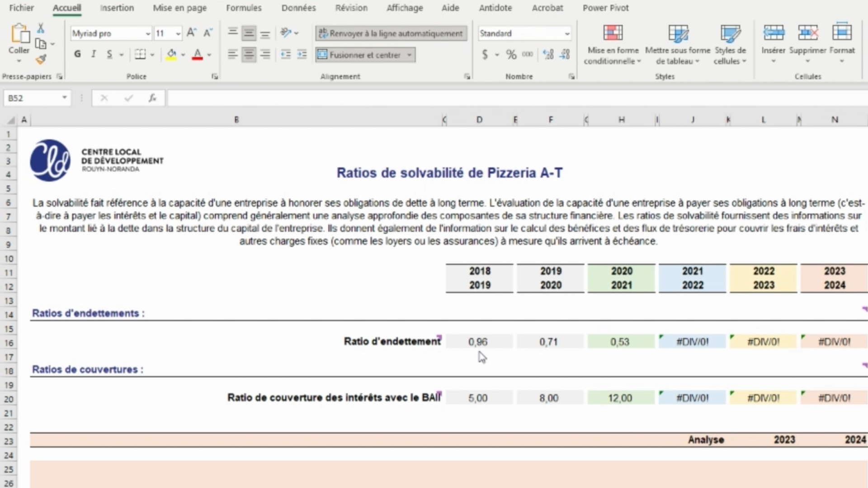Align text to top icon
The height and width of the screenshot is (488, 868).
[233, 33]
